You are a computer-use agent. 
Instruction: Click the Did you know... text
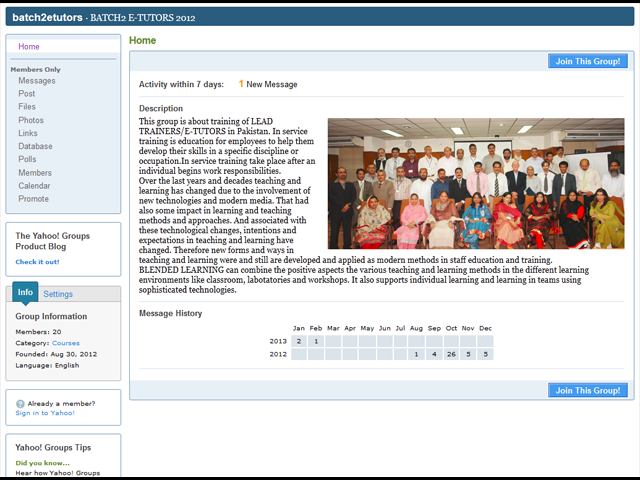tap(42, 463)
